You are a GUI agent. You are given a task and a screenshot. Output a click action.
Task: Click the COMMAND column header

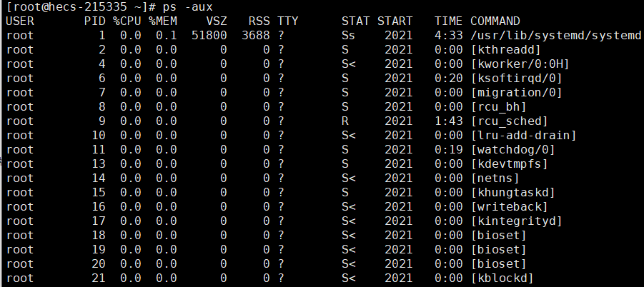pyautogui.click(x=495, y=21)
